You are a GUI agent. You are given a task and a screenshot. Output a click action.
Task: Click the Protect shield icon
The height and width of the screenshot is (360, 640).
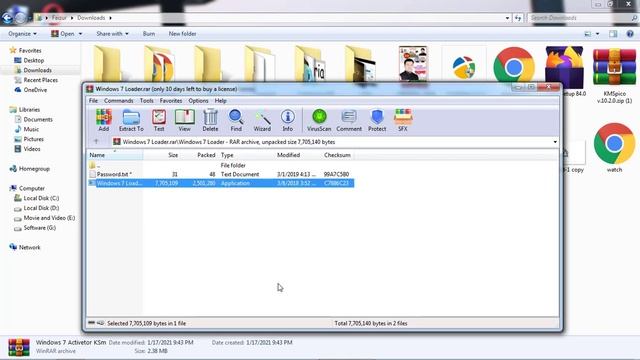tap(377, 120)
